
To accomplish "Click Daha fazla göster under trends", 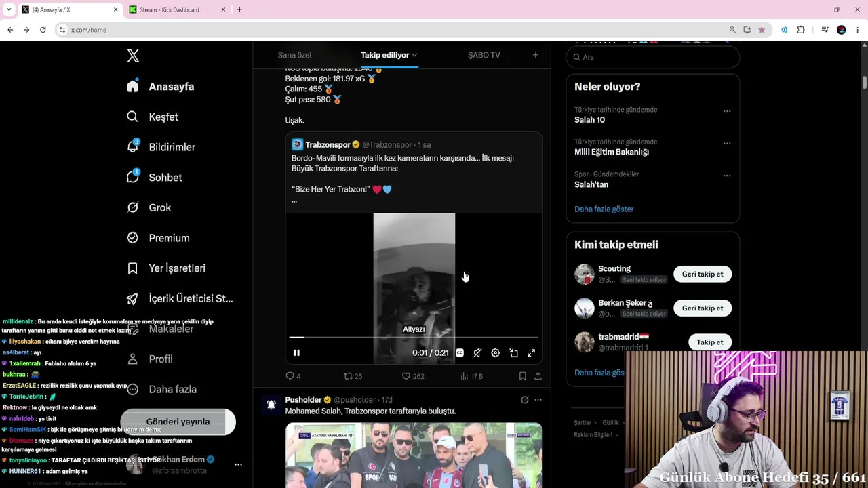I will point(604,209).
